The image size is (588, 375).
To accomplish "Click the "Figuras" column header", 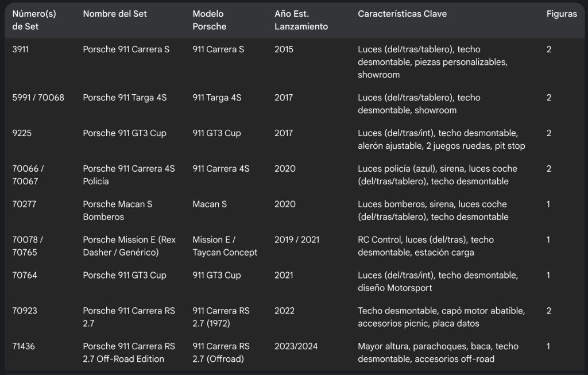I will pyautogui.click(x=561, y=14).
